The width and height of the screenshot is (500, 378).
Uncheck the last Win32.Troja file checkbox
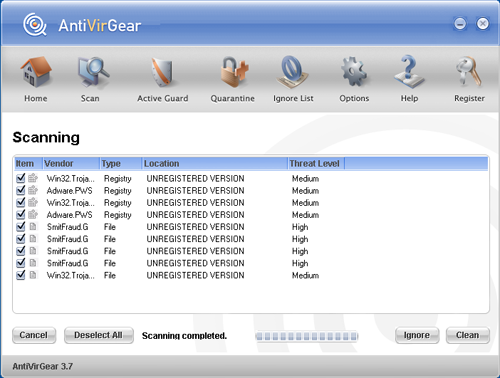(x=21, y=275)
